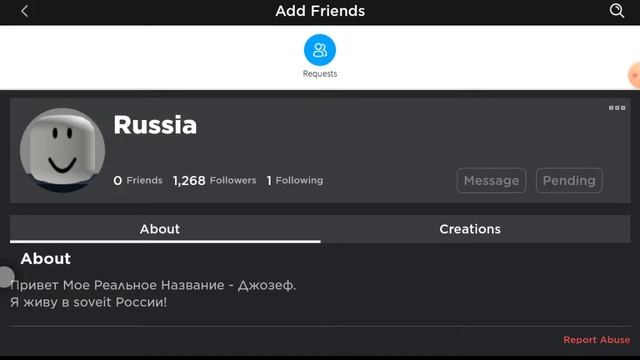Select the Requests label under the icon
Screen dimensions: 640x360
(320, 74)
